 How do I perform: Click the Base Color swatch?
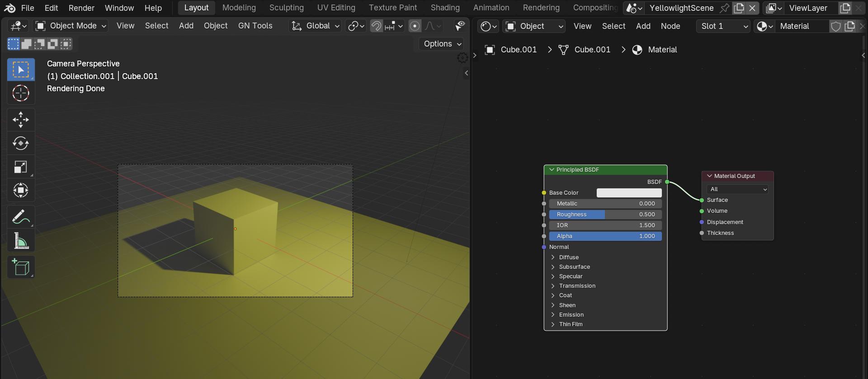tap(629, 193)
